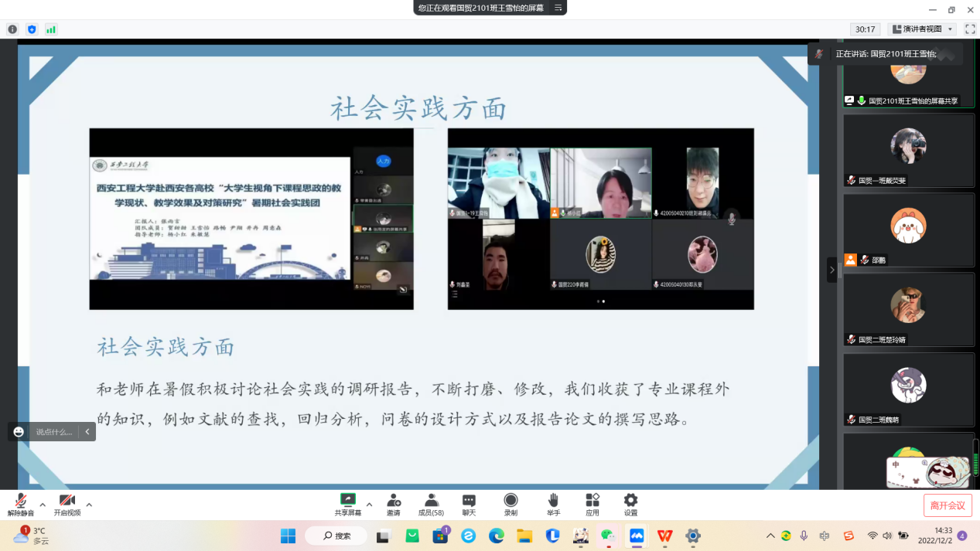This screenshot has width=980, height=551.
Task: Start recording with the 录制 button
Action: (510, 505)
